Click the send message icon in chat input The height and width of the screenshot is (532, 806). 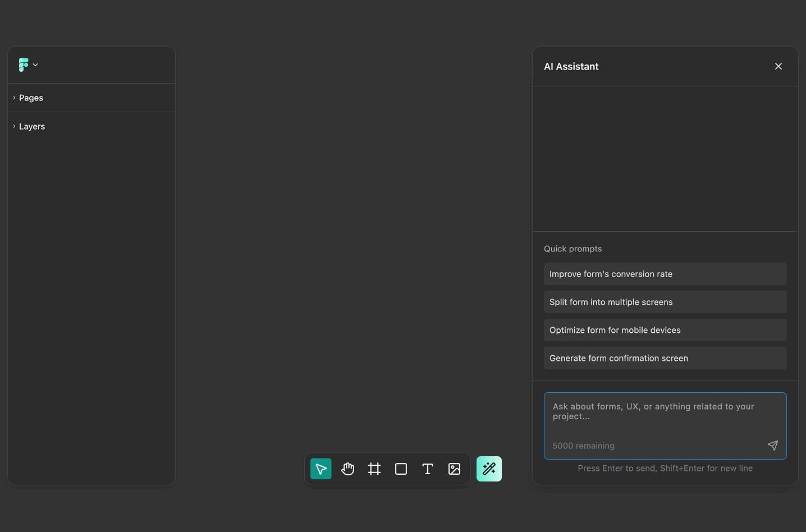click(x=772, y=445)
